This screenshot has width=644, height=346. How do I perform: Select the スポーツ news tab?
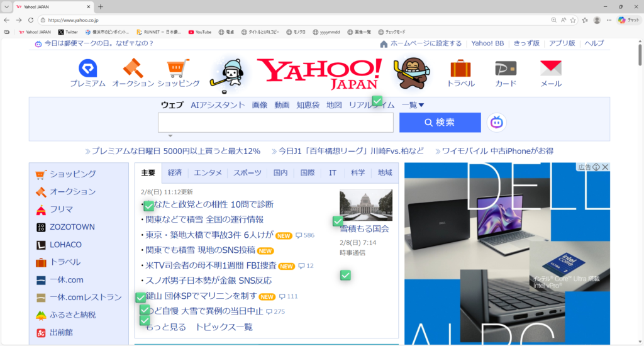click(x=247, y=172)
